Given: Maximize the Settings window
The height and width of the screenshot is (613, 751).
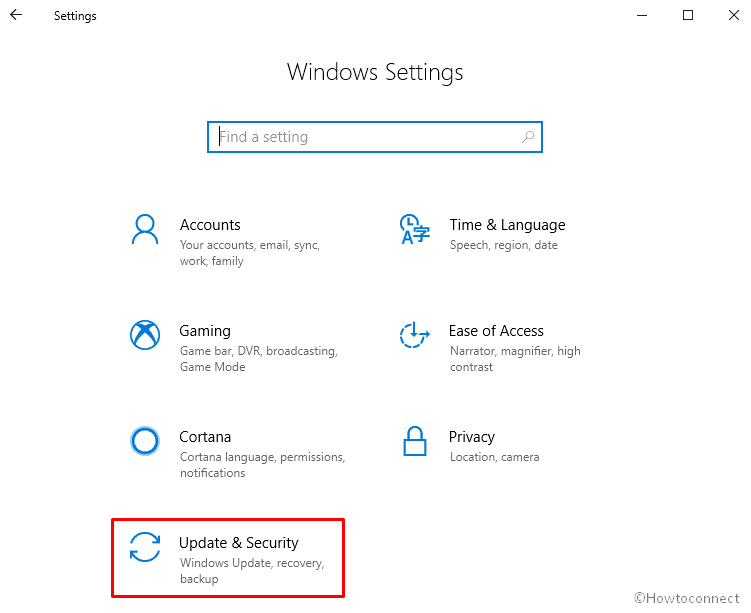Looking at the screenshot, I should 688,15.
